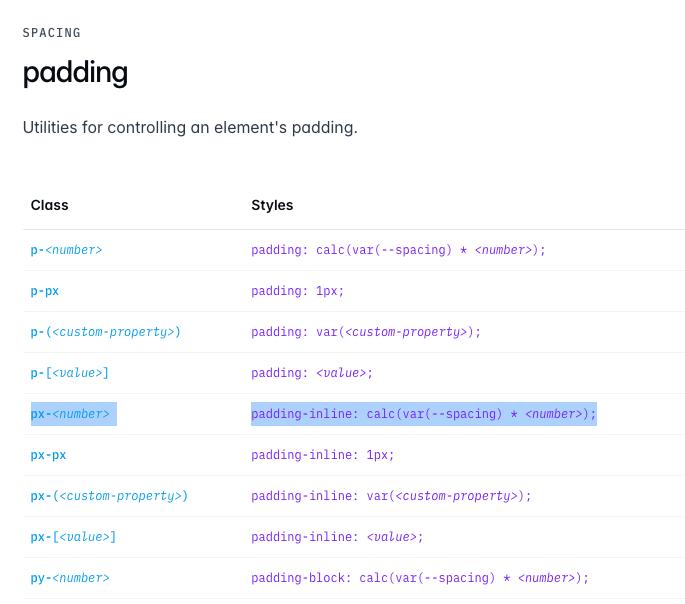Click the p-px class name
Screen dimensions: 685x604
tap(45, 291)
